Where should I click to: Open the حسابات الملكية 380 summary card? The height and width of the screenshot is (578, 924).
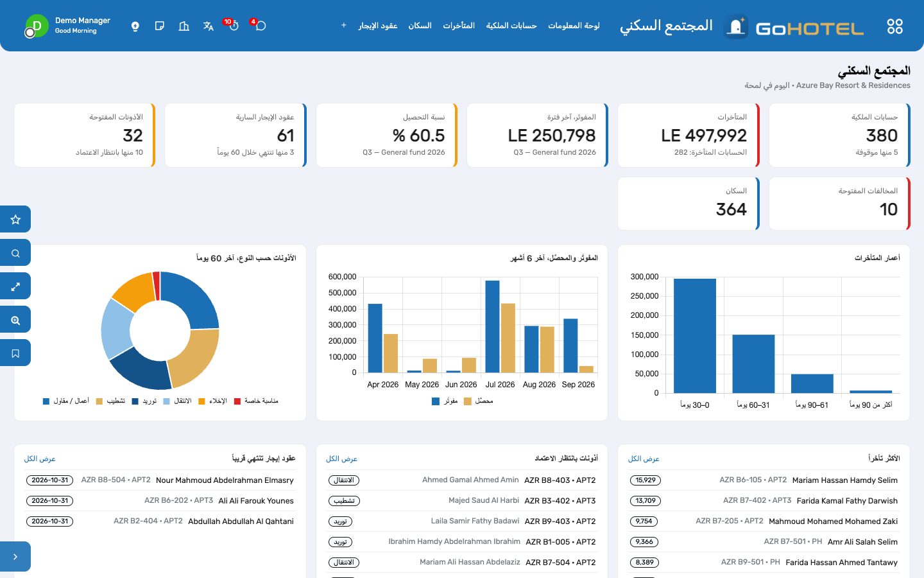pyautogui.click(x=839, y=136)
